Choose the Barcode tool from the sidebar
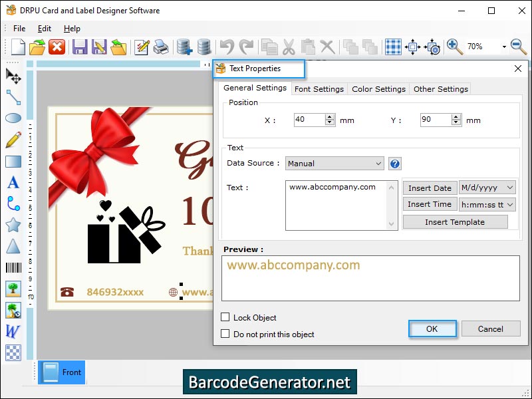 point(12,267)
